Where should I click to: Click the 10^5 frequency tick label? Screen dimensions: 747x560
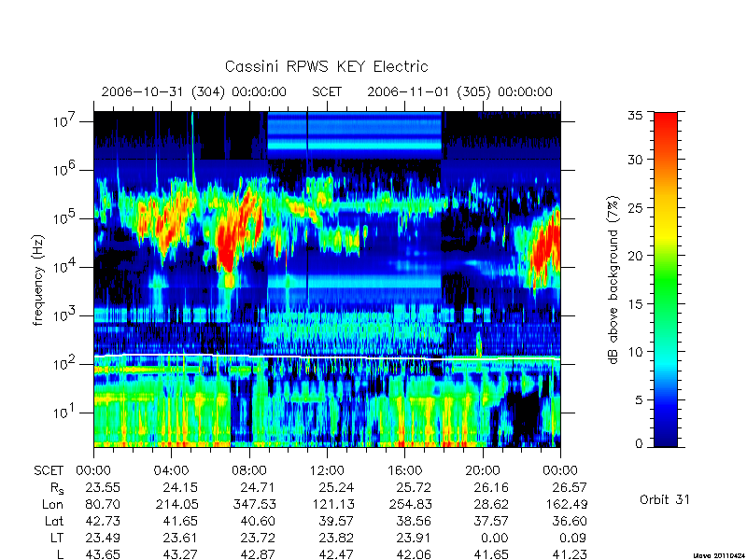(x=65, y=217)
